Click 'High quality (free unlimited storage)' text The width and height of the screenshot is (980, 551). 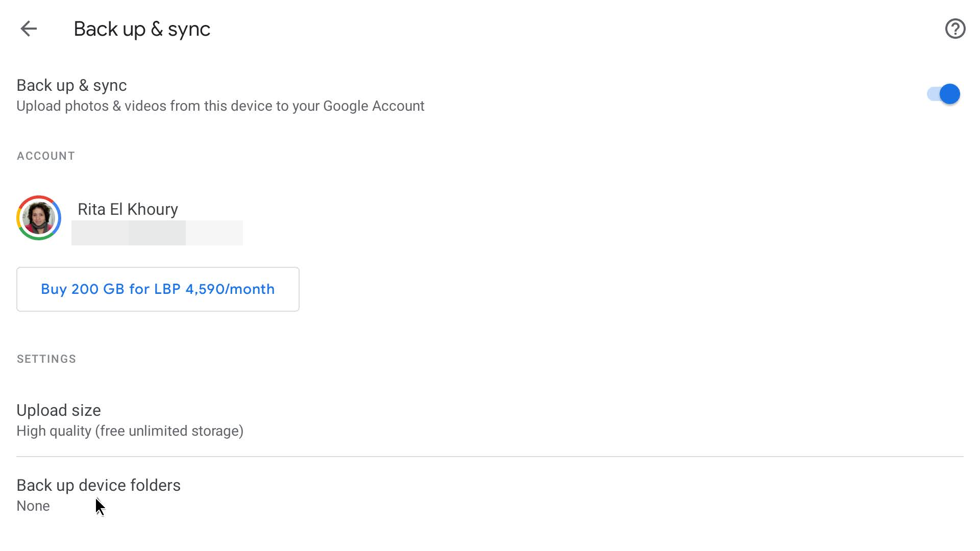coord(130,431)
